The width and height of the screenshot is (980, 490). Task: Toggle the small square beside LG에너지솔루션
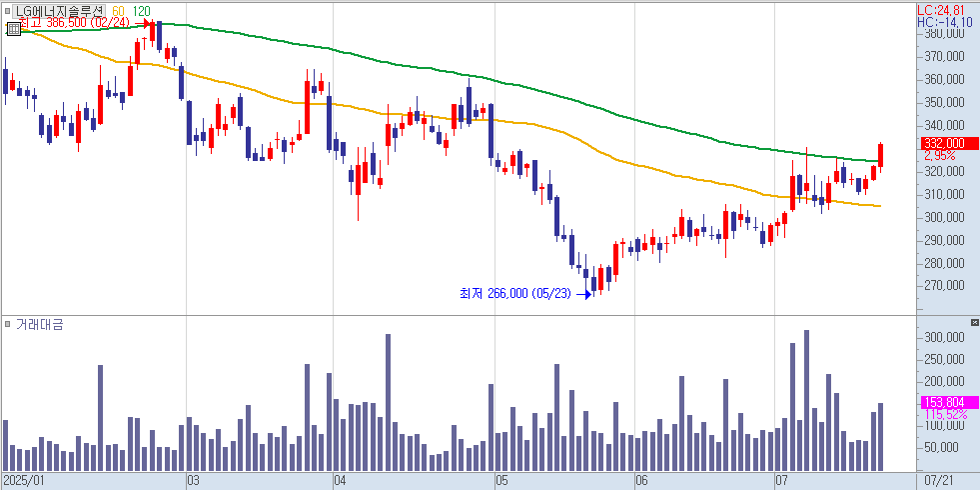pos(8,11)
